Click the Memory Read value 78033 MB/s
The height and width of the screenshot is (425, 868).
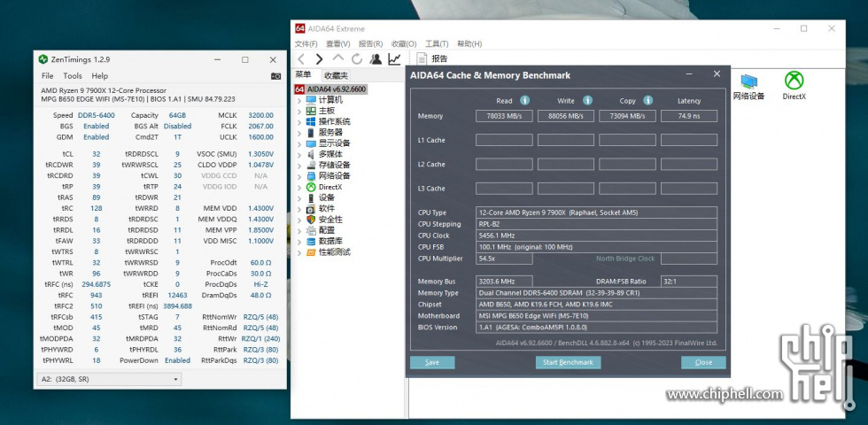pos(504,116)
